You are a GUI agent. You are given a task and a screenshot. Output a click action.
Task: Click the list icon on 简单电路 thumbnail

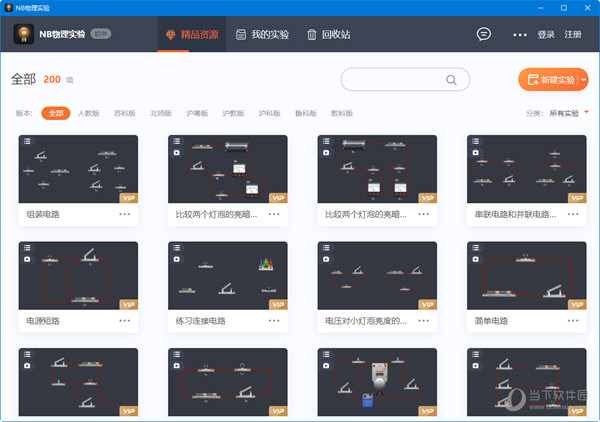pos(475,247)
